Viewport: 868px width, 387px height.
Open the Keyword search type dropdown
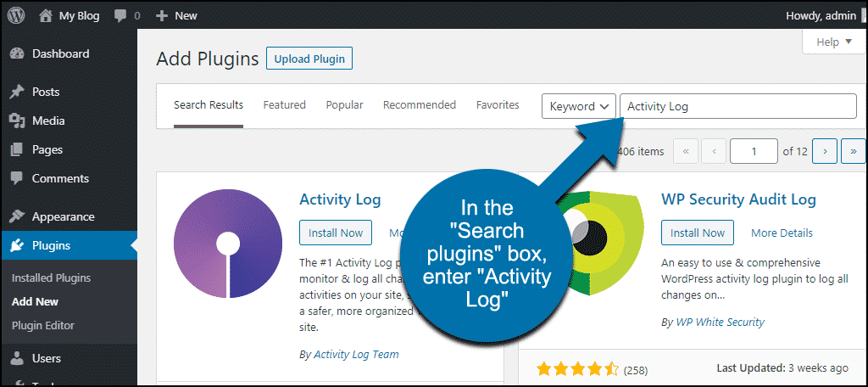[579, 106]
